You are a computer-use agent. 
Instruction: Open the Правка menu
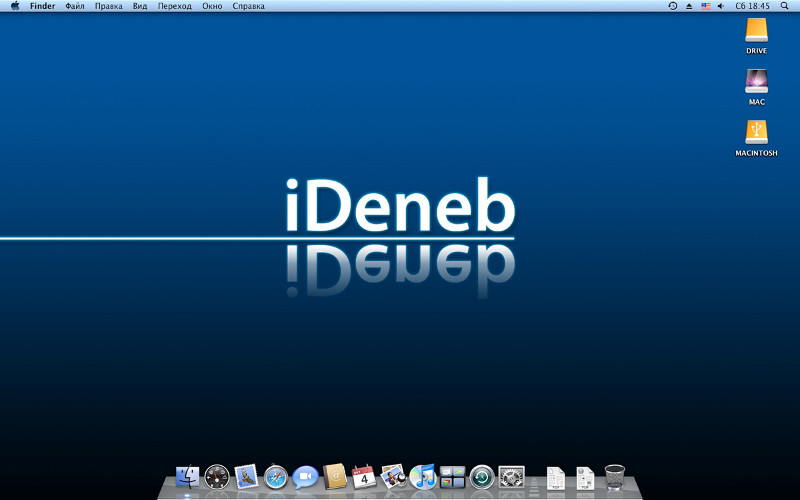tap(109, 6)
